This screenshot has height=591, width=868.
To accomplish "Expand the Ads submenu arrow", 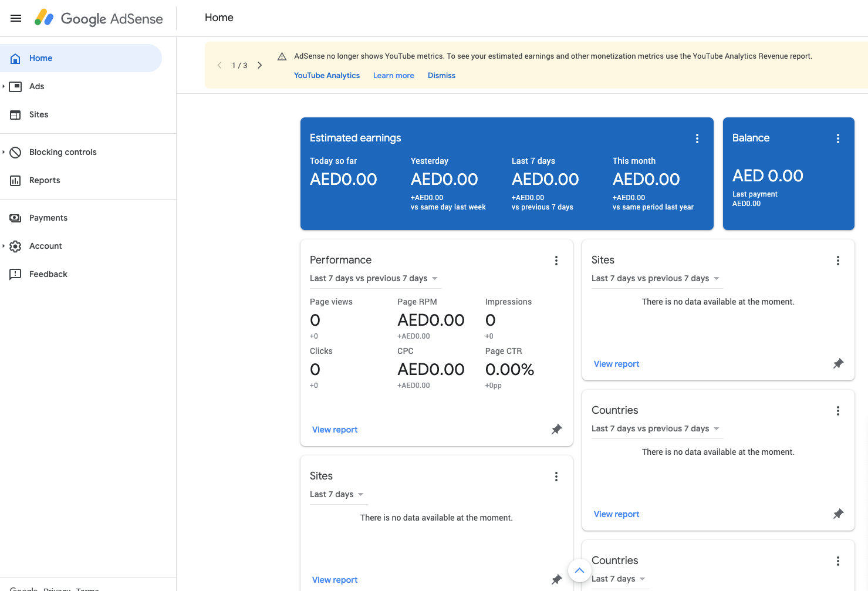I will (x=4, y=86).
